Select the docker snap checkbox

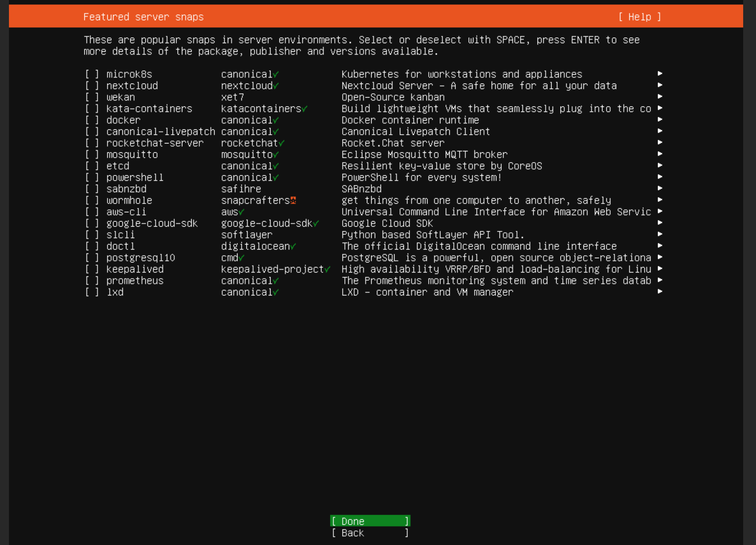(92, 120)
